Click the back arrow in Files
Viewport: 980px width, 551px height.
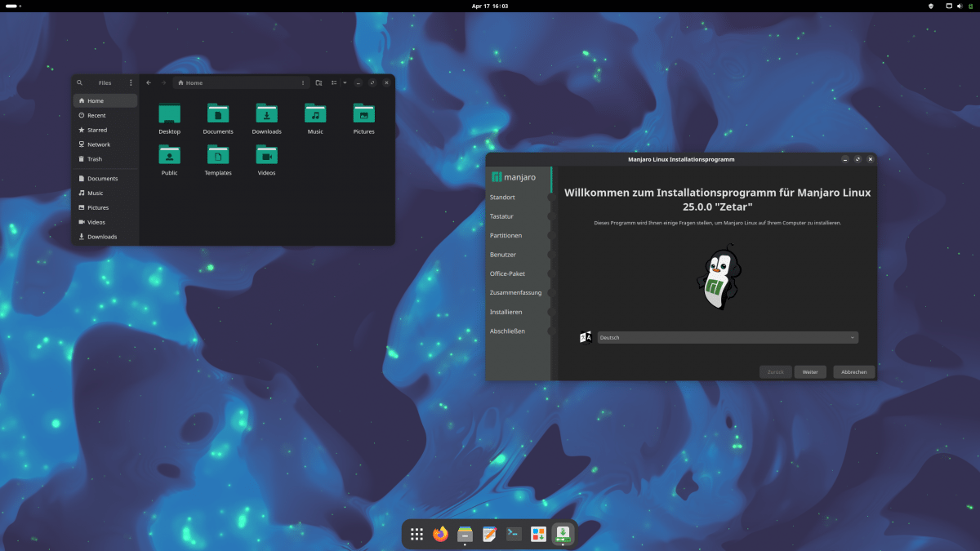point(148,82)
